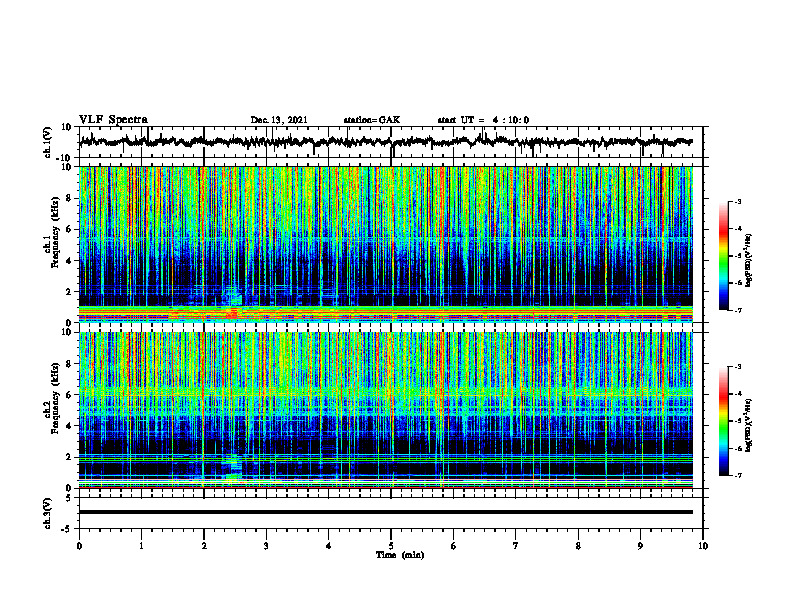
Task: Click the "8" kHz tick on ch.1 spectrogram
Action: (69, 198)
